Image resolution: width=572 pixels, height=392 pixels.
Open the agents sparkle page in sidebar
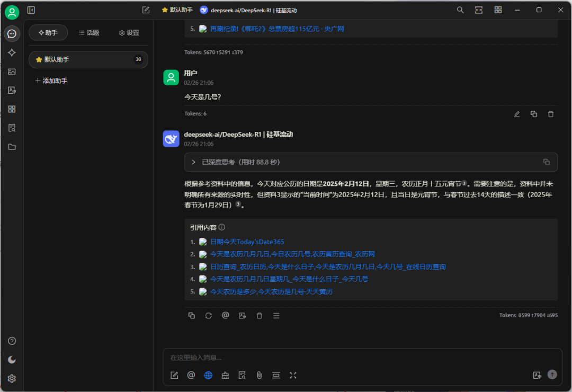[12, 52]
